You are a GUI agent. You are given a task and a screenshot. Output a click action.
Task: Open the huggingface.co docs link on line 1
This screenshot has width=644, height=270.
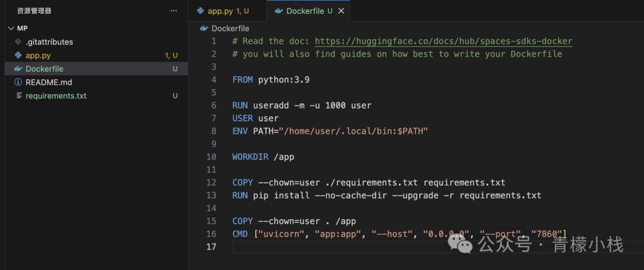pos(444,41)
